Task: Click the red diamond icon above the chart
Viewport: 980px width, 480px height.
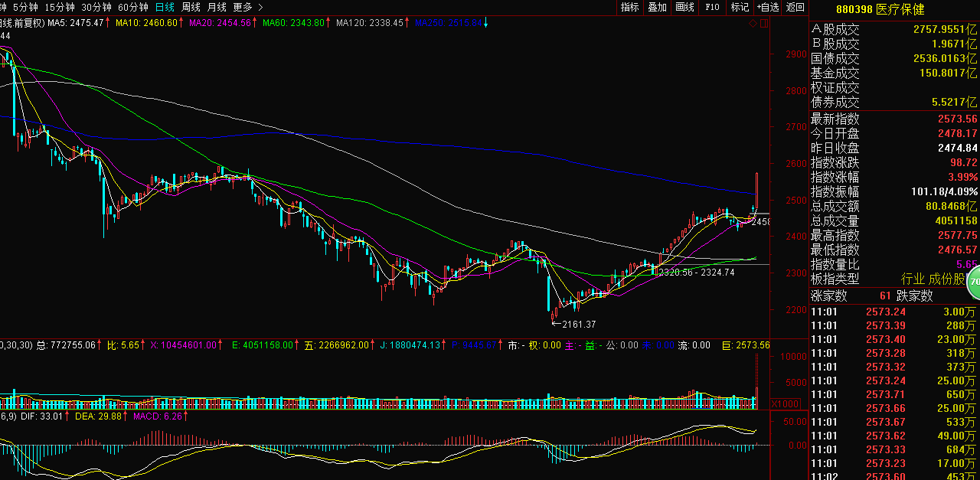Action: click(x=753, y=24)
